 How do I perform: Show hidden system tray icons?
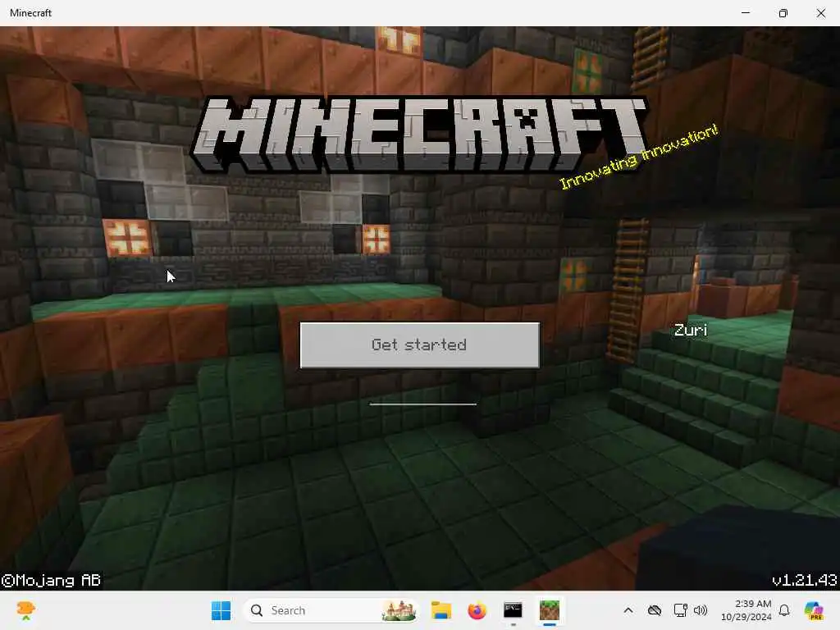[628, 610]
